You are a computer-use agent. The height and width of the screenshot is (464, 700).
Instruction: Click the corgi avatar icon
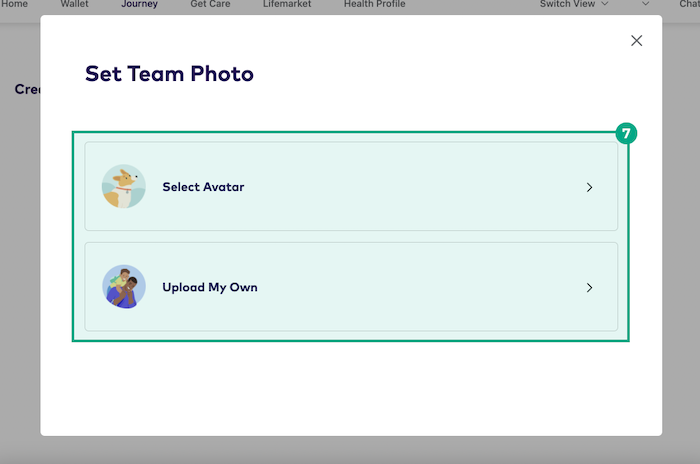(x=124, y=186)
